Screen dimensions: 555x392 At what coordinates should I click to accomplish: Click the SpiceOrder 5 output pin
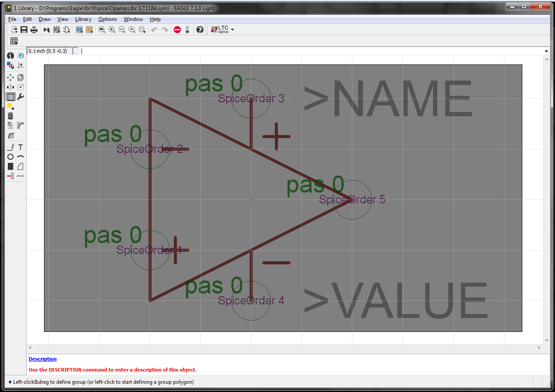[x=352, y=199]
